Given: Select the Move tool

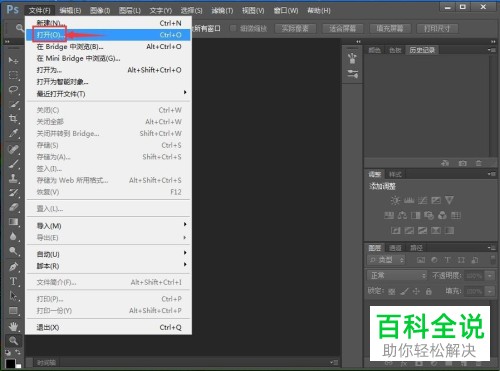Looking at the screenshot, I should [x=13, y=60].
